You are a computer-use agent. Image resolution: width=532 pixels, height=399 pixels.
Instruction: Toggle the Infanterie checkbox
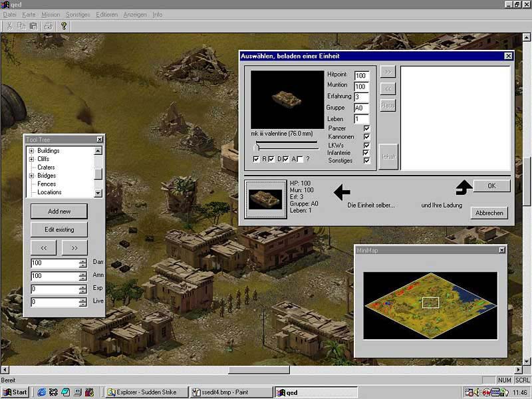pyautogui.click(x=366, y=153)
